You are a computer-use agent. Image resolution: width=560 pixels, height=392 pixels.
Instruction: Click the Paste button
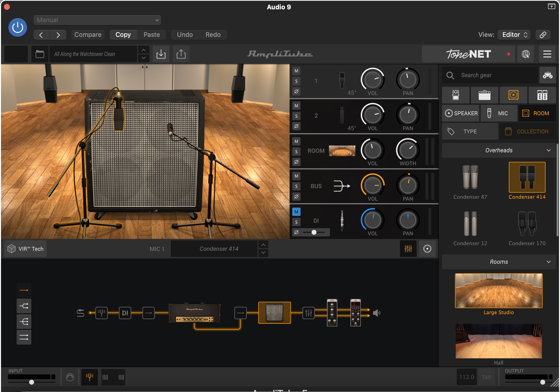[x=152, y=35]
